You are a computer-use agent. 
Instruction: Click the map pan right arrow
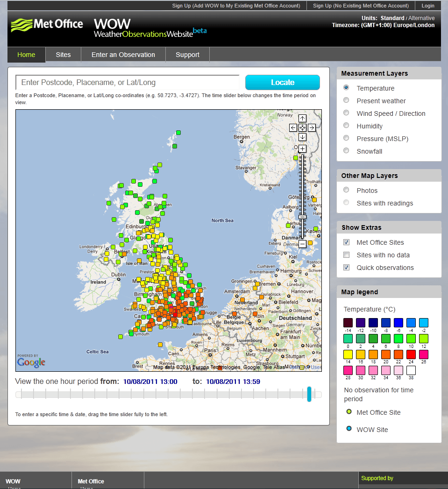tap(312, 128)
